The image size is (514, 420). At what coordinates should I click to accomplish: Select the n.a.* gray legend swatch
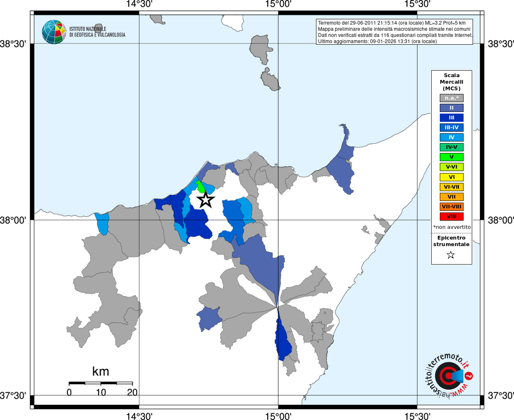point(452,98)
